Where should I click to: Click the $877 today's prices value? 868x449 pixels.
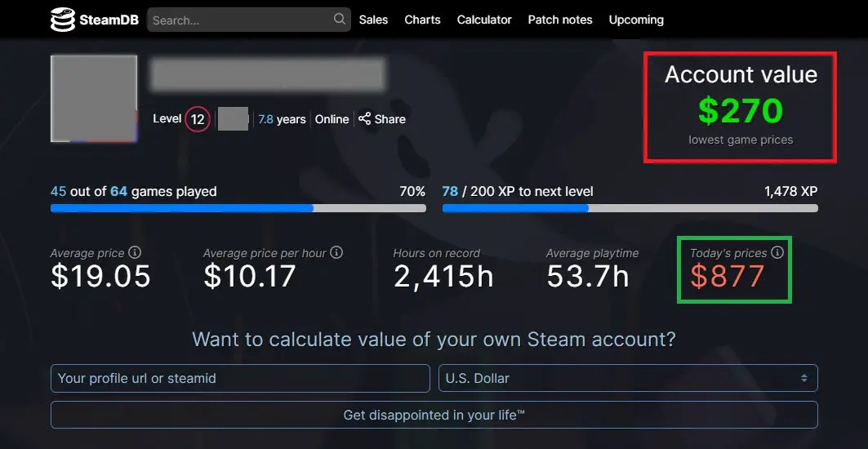point(728,277)
